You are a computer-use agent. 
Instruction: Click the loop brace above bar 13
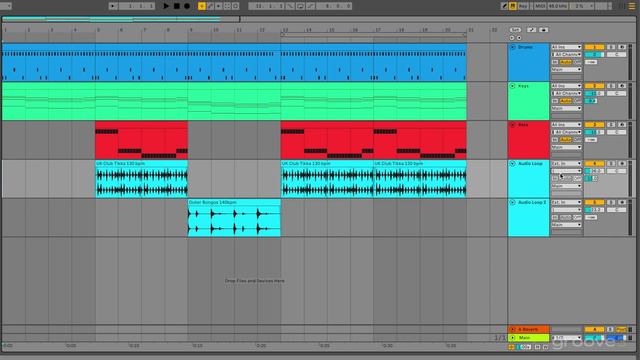(x=373, y=35)
